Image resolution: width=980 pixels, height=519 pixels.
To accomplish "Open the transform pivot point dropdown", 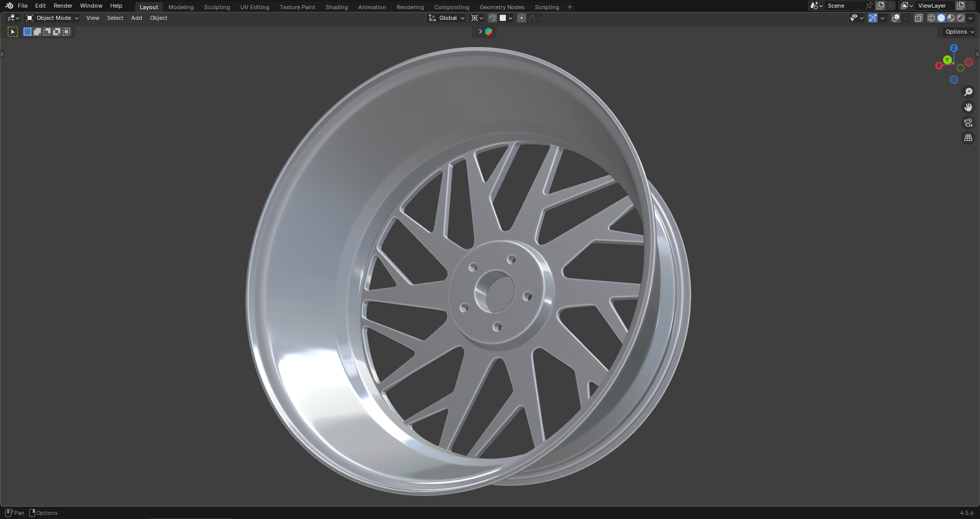I will [477, 18].
